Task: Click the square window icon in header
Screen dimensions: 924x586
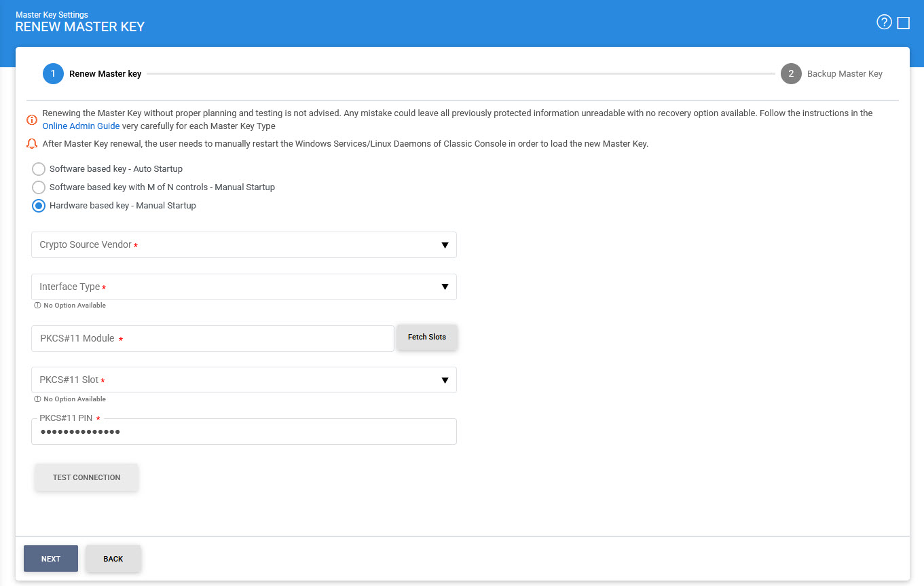Action: [x=903, y=23]
